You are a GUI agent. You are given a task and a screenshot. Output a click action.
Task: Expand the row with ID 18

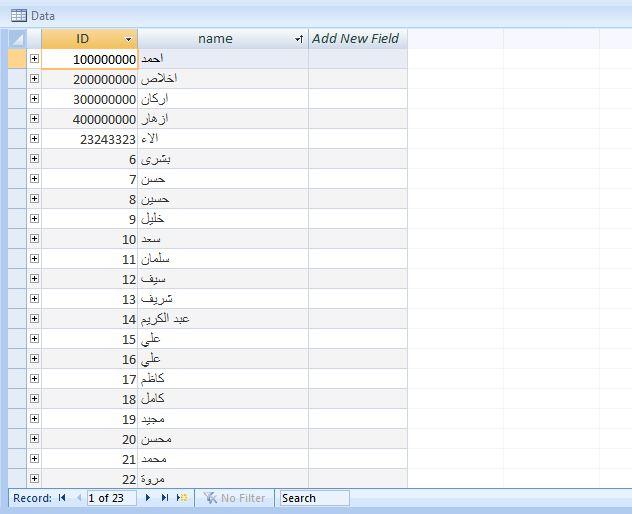34,399
